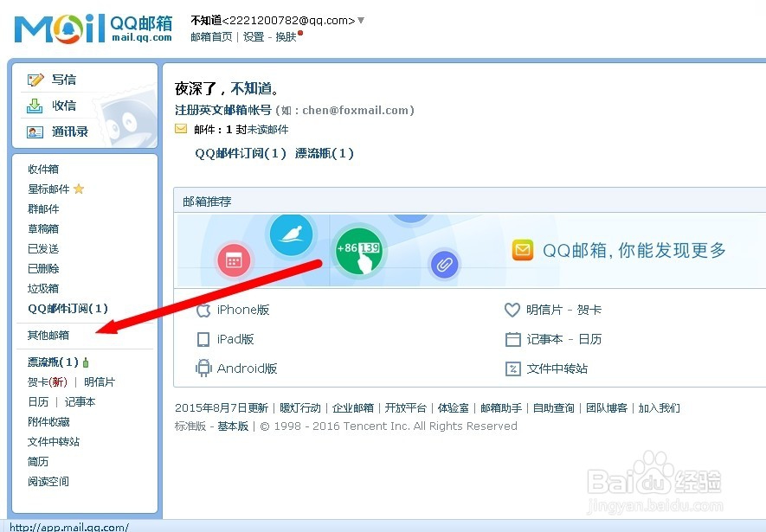The width and height of the screenshot is (766, 532).
Task: Open the 通讯录 contacts icon
Action: pyautogui.click(x=35, y=131)
